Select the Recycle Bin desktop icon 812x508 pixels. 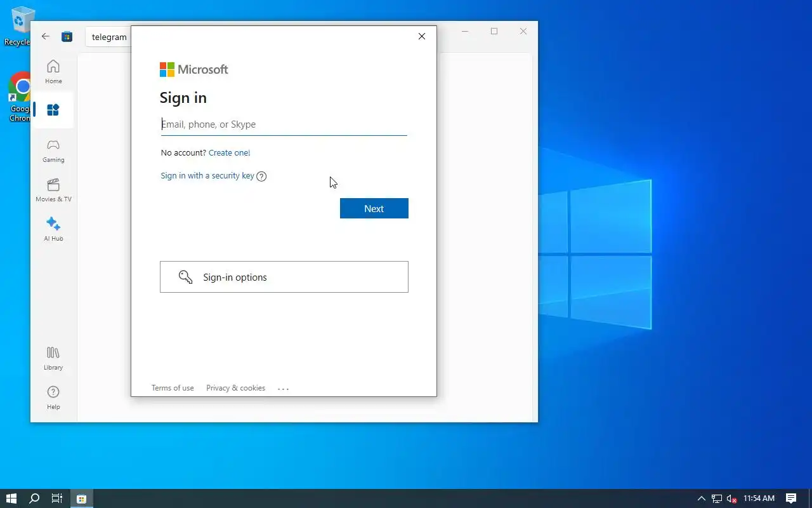(19, 26)
